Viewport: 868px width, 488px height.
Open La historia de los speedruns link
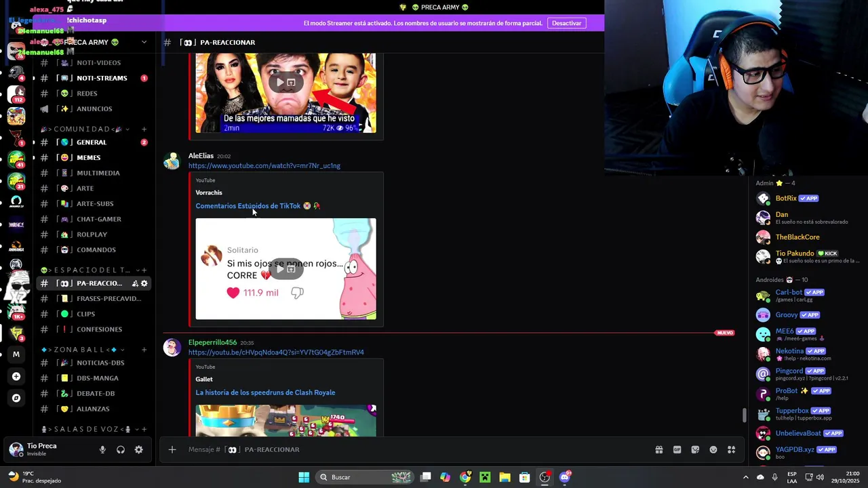tap(265, 392)
